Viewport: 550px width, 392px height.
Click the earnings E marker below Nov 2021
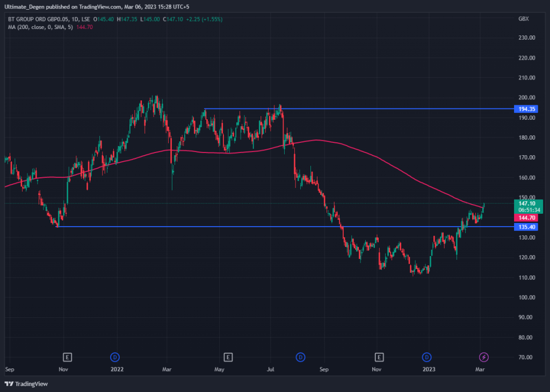68,357
